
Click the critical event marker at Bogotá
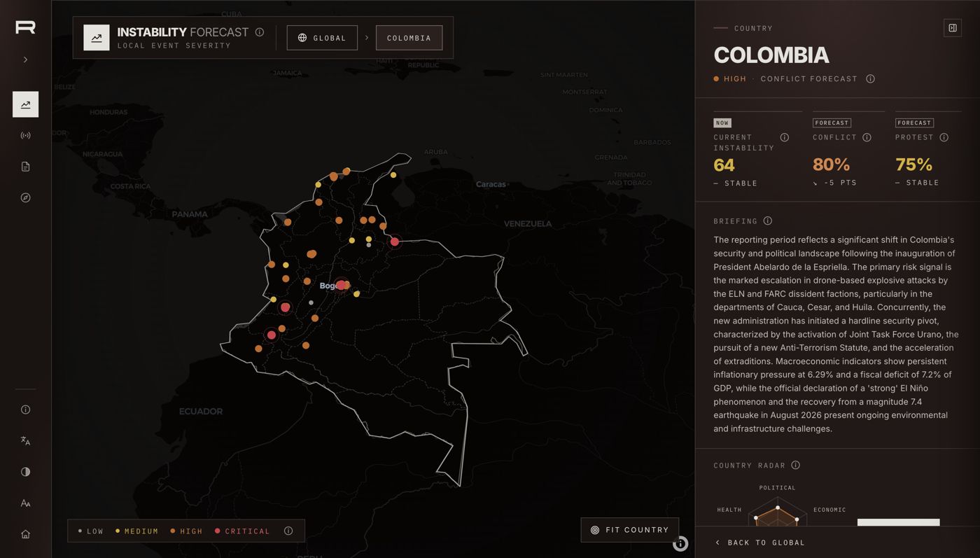(341, 285)
